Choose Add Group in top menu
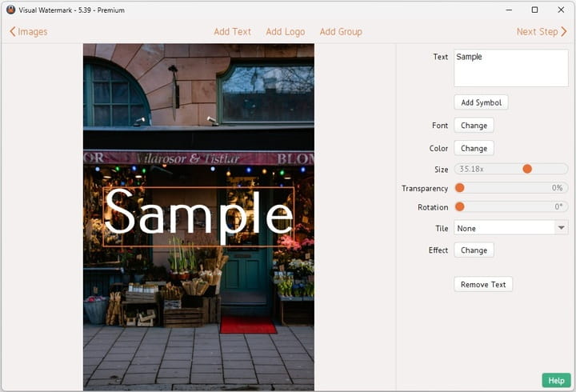 [341, 32]
